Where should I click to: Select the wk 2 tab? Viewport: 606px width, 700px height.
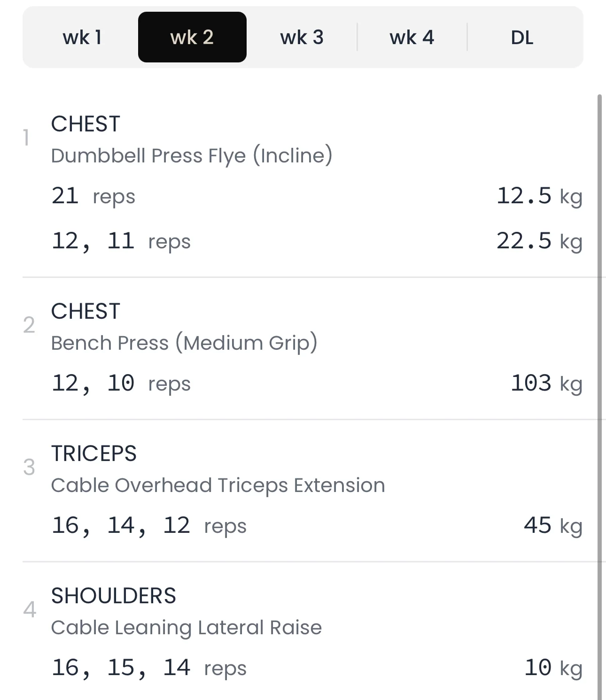[x=192, y=38]
